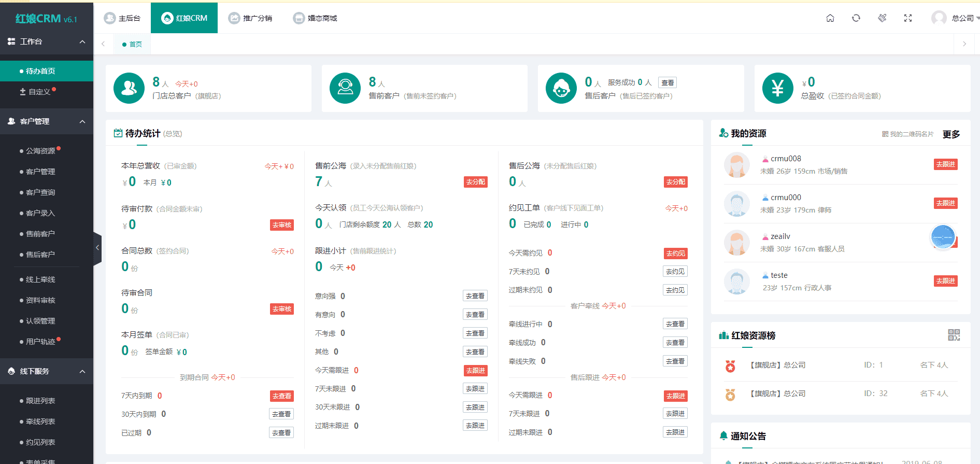
Task: Click the 我的资源 person icon
Action: [x=723, y=133]
